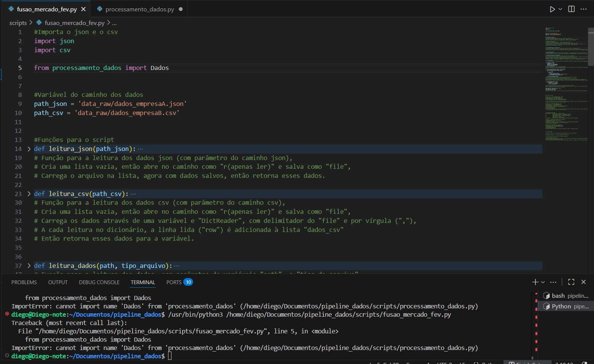Image resolution: width=594 pixels, height=364 pixels.
Task: Open the processamento_dados.py tab
Action: (140, 9)
